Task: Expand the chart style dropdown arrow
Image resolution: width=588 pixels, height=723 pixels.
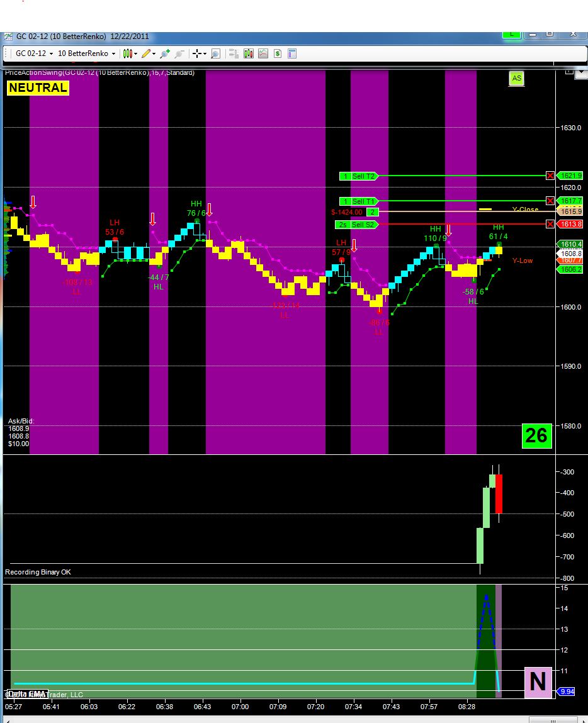Action: pyautogui.click(x=135, y=54)
